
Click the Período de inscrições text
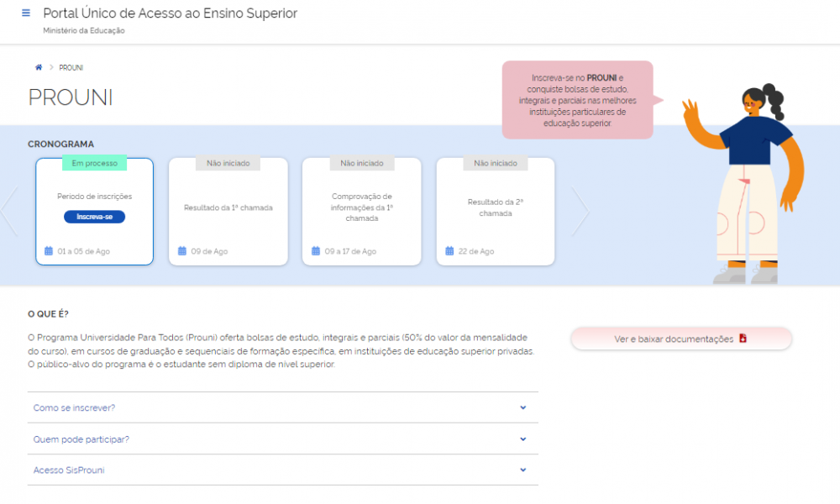(94, 197)
